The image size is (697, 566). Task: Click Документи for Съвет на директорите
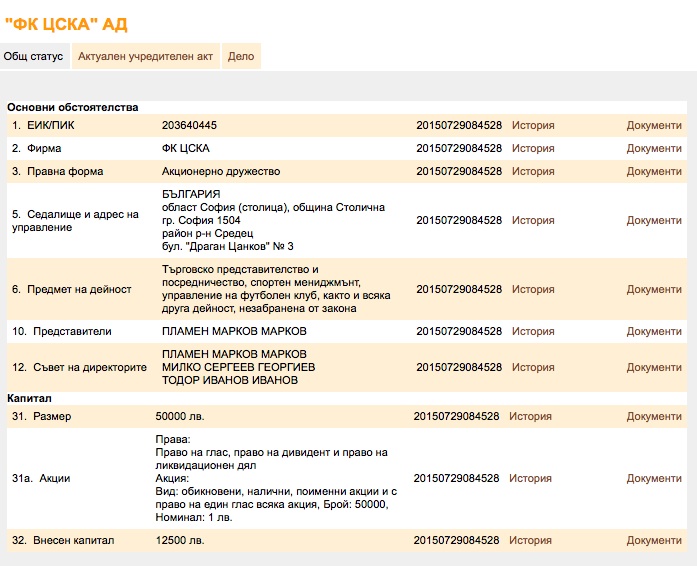pos(653,368)
